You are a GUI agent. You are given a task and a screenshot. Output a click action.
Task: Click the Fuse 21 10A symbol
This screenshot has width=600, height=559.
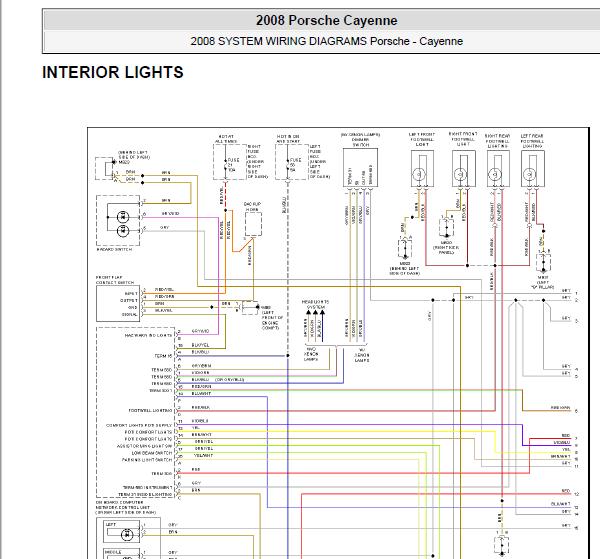[x=225, y=164]
